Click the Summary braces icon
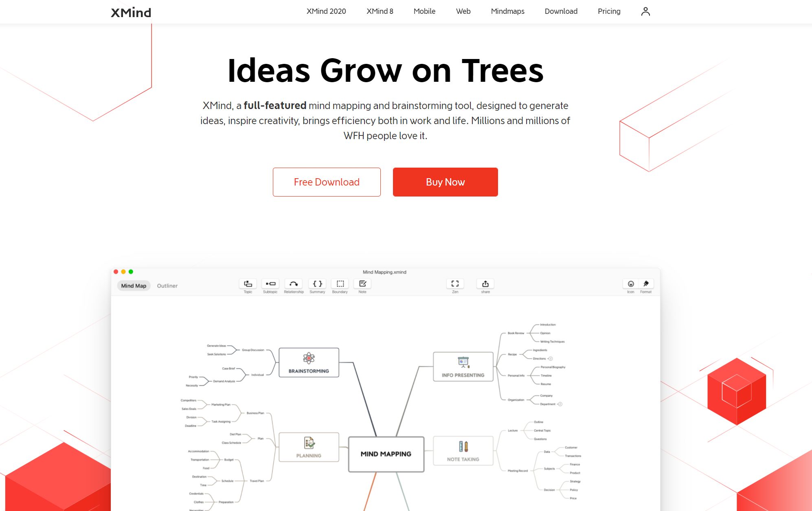The height and width of the screenshot is (511, 812). (317, 284)
